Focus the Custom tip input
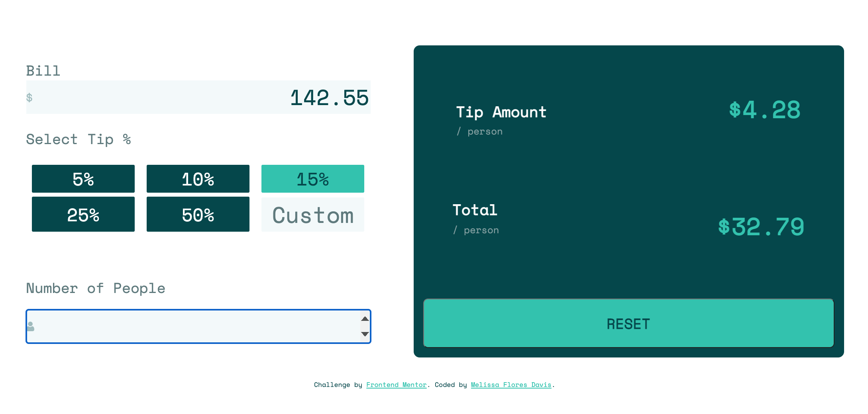 click(x=313, y=215)
